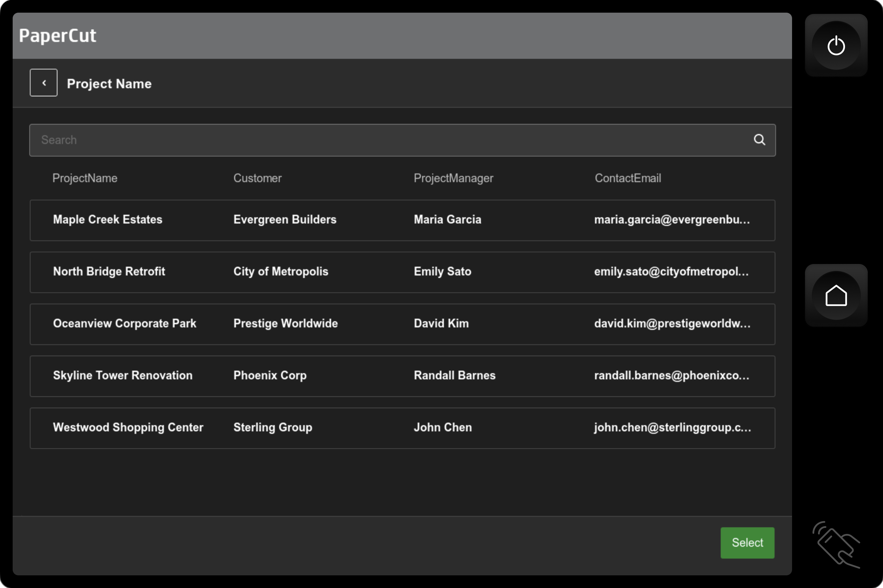This screenshot has height=588, width=883.
Task: Choose the North Bridge Retrofit project
Action: tap(109, 272)
